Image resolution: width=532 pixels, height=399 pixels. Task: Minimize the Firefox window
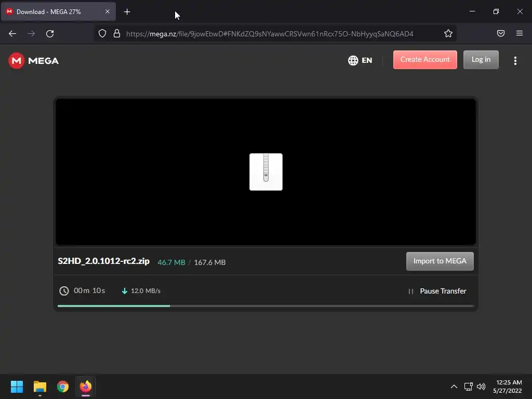pyautogui.click(x=472, y=11)
